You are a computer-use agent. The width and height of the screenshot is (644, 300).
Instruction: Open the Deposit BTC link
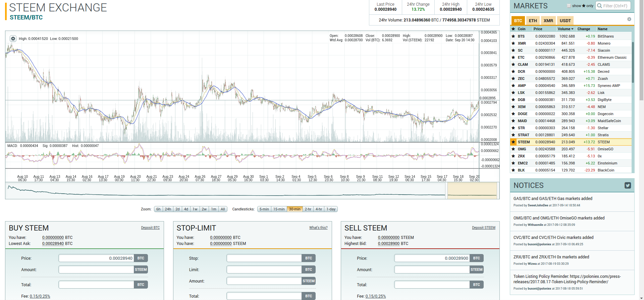coord(150,228)
